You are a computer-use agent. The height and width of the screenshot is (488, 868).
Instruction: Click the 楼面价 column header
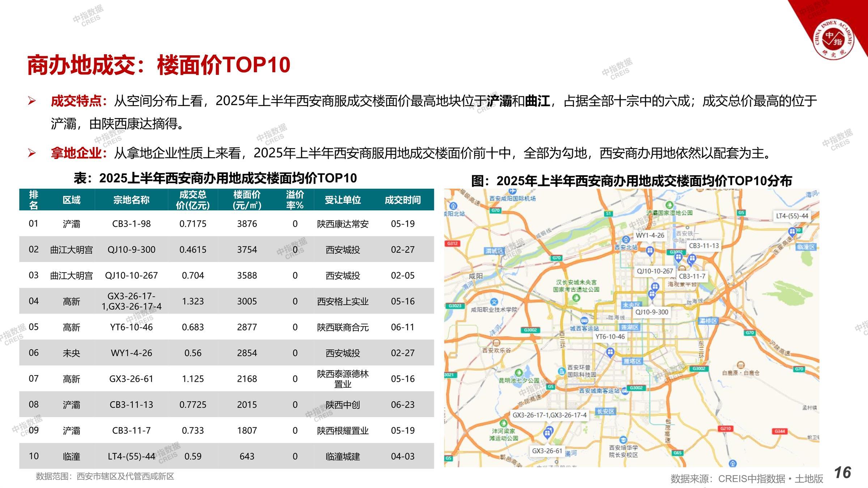coord(247,200)
